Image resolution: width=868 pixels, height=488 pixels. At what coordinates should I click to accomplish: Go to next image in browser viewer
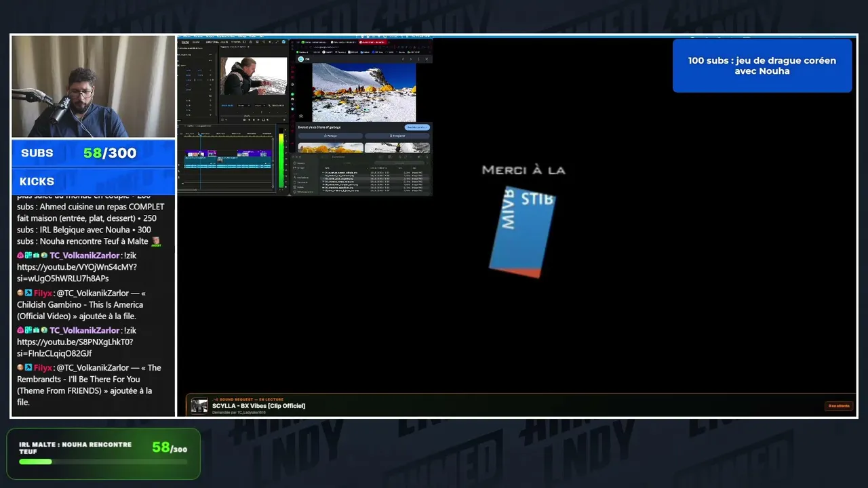[410, 59]
